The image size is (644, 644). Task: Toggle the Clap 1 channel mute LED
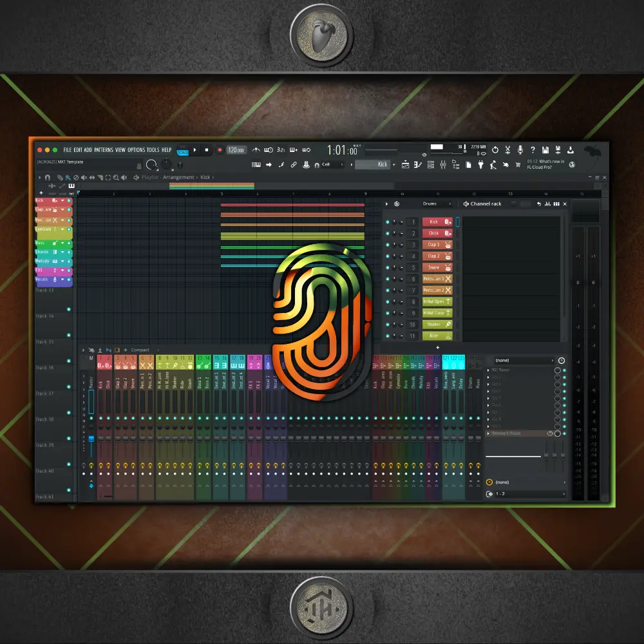[388, 245]
